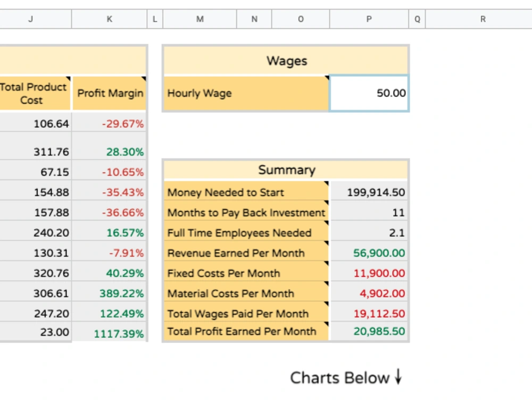Click profit margin cell -29.67%

click(x=109, y=121)
